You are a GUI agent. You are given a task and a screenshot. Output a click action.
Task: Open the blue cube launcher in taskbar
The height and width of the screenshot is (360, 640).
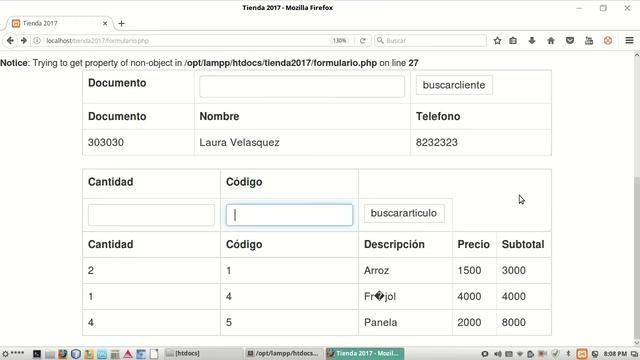tap(76, 353)
